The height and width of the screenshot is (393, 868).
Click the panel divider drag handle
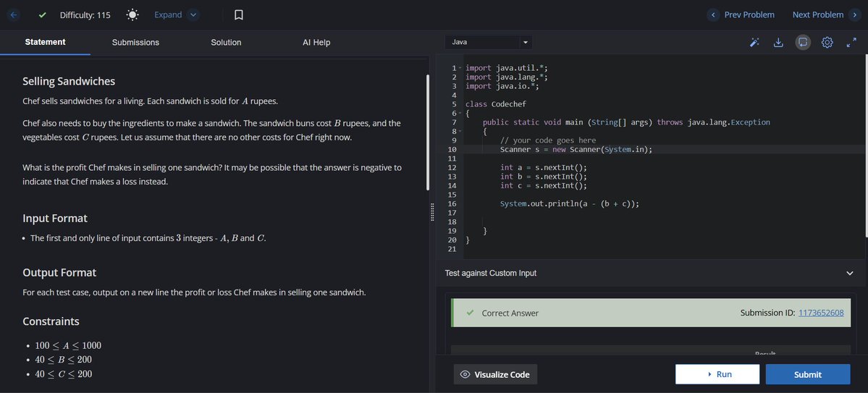coord(432,213)
